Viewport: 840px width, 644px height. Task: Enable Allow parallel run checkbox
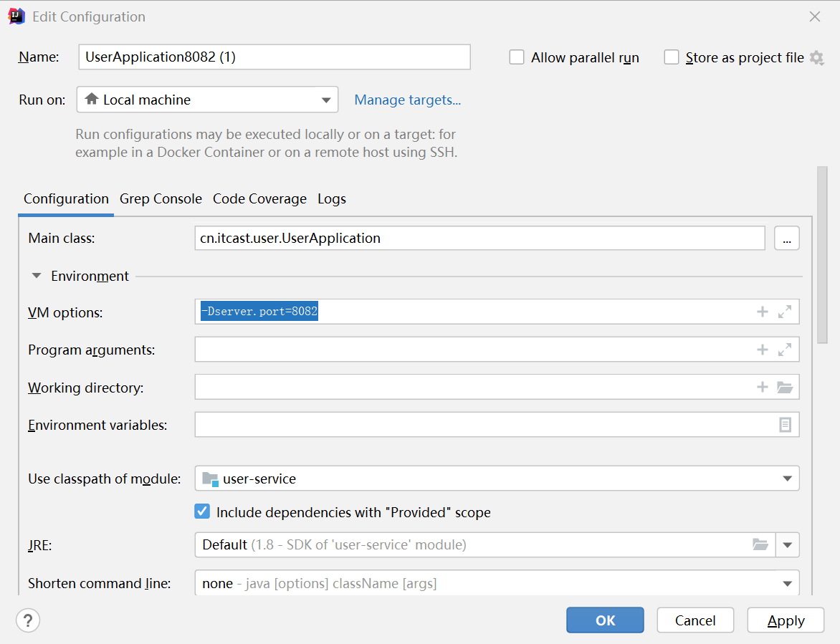517,58
